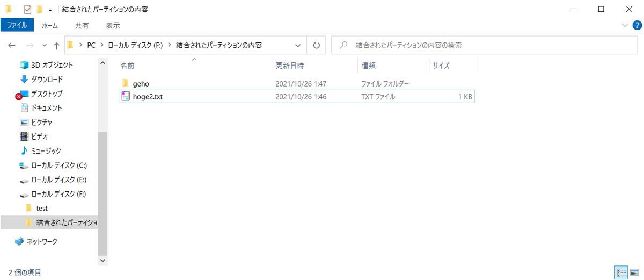
Task: Click the search magnifier icon
Action: 342,46
